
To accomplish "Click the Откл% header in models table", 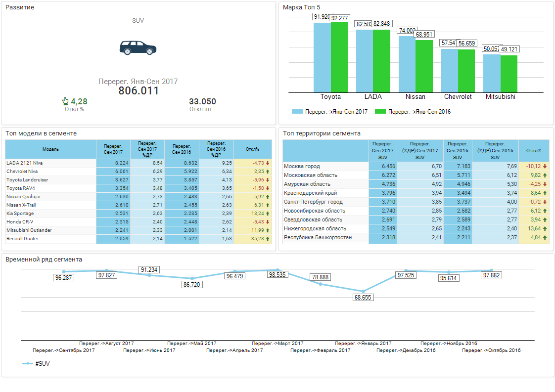I will 253,149.
